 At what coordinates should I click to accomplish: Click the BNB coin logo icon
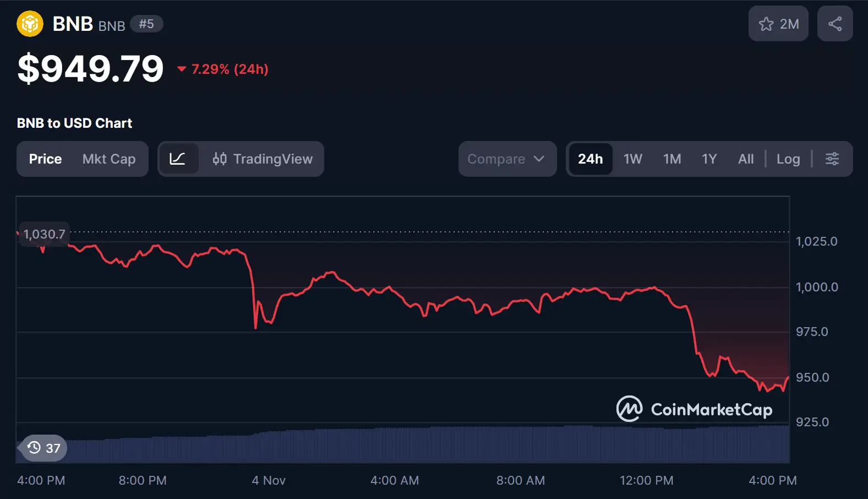(x=30, y=24)
